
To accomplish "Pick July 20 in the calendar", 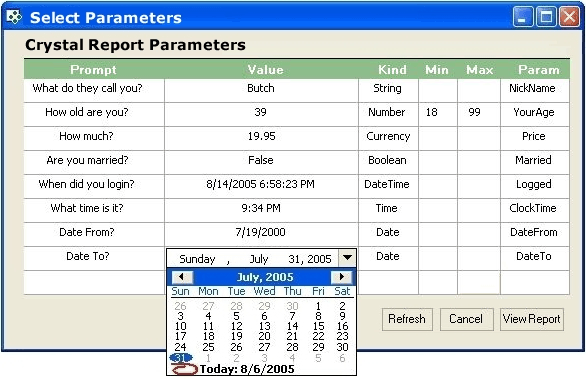I will point(264,336).
